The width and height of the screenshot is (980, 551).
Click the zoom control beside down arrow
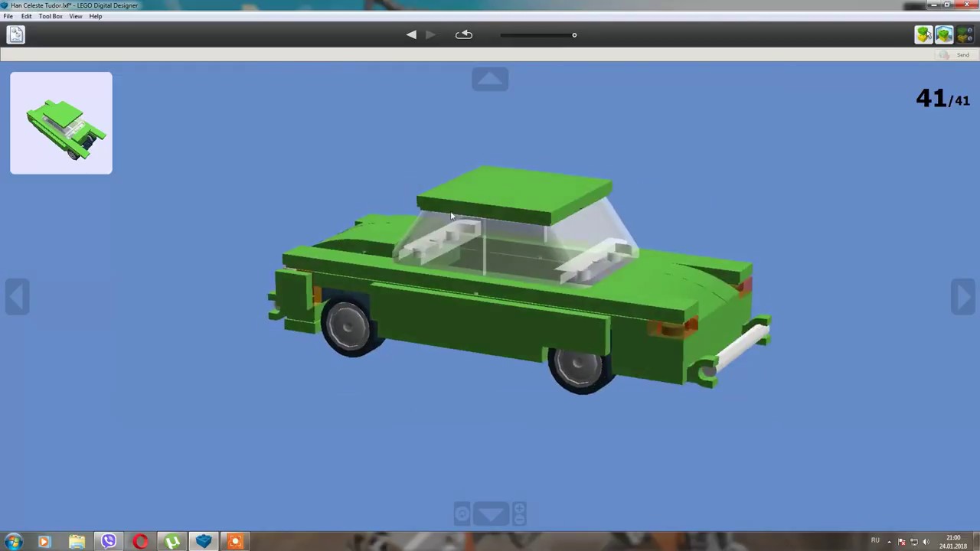click(519, 514)
